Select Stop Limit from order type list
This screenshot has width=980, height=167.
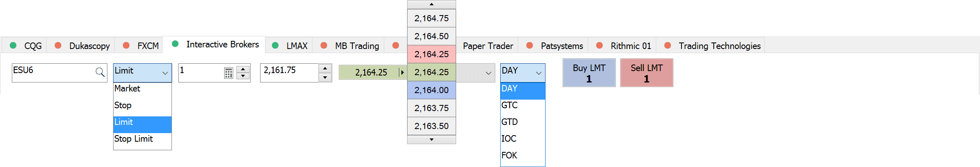[134, 139]
